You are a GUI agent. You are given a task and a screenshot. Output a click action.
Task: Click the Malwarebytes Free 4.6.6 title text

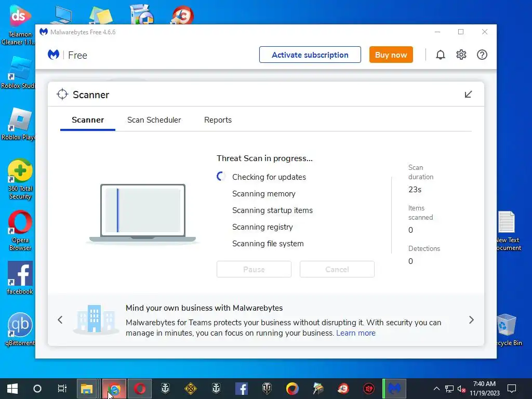tap(83, 32)
